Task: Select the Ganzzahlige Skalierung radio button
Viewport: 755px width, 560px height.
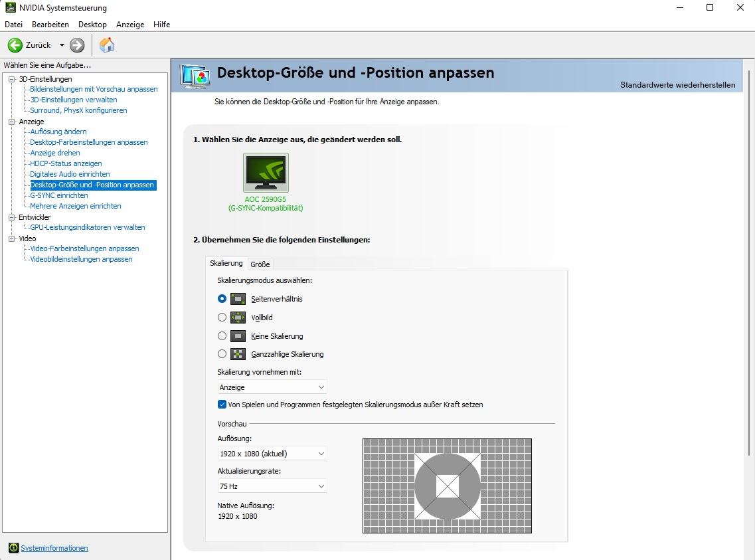Action: pyautogui.click(x=222, y=354)
